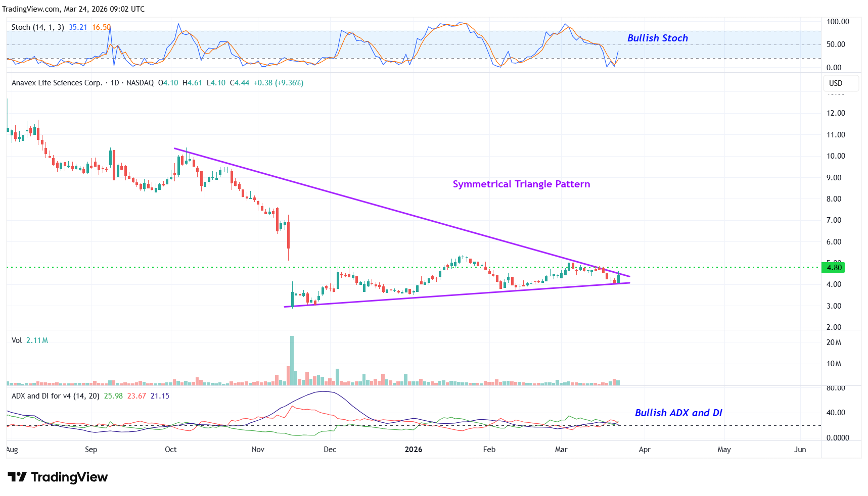Click the Mar label on the time axis
The height and width of the screenshot is (496, 868).
[x=561, y=450]
